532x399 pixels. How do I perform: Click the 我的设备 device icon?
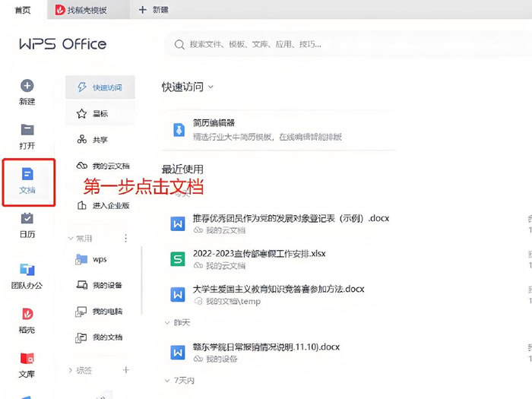tap(82, 285)
